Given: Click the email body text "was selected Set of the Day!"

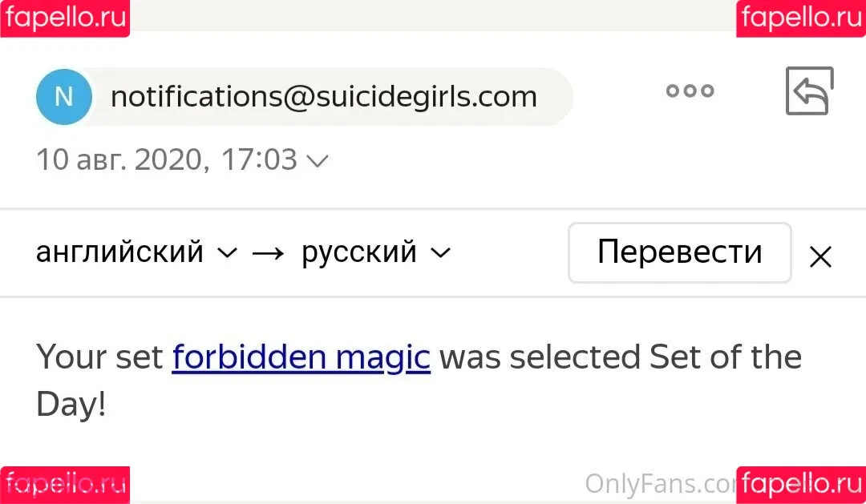Looking at the screenshot, I should coord(419,381).
